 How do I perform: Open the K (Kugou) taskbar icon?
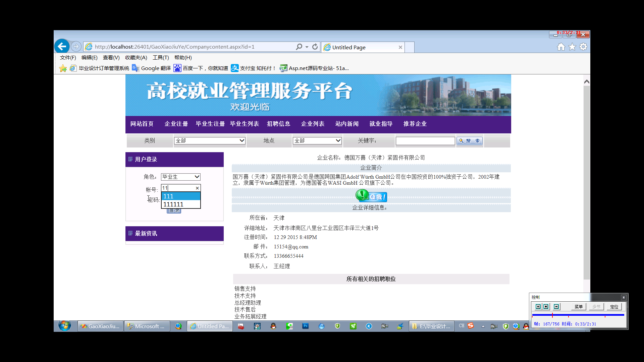tap(369, 326)
